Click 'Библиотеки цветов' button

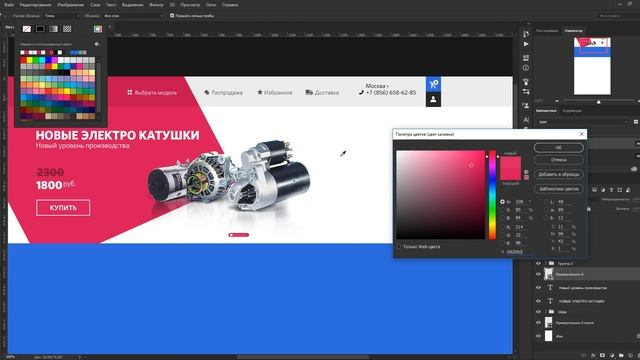(558, 189)
